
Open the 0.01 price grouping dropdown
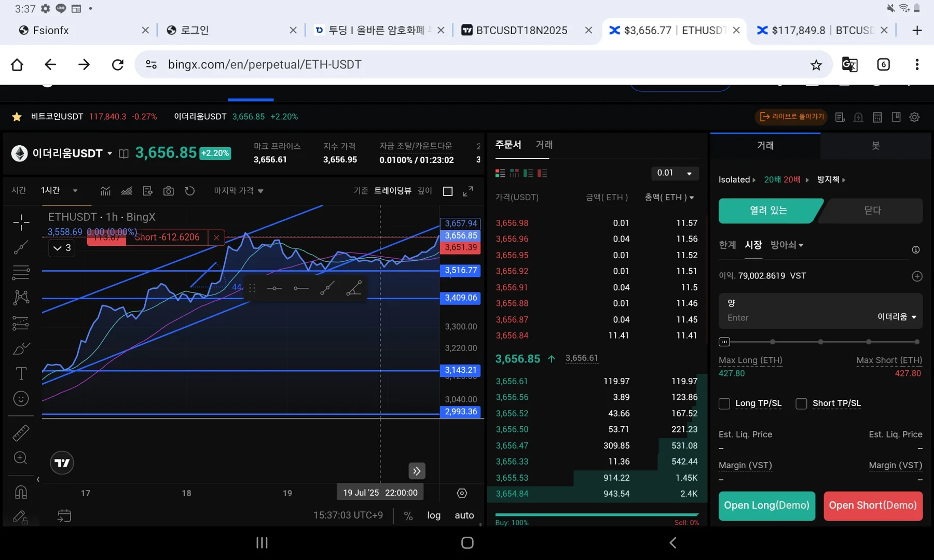(674, 173)
